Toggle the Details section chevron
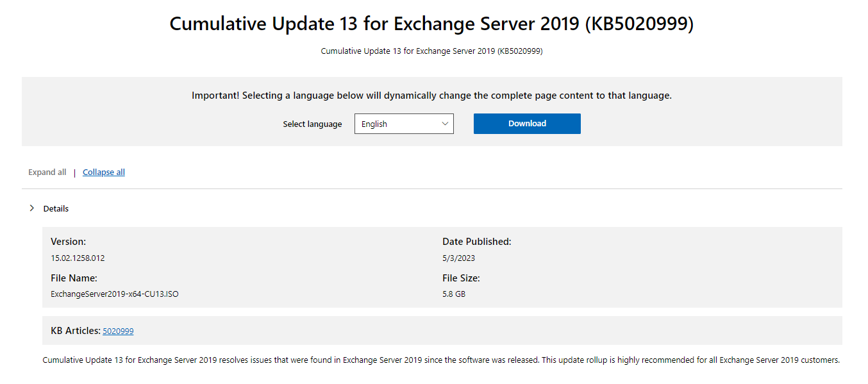 32,208
